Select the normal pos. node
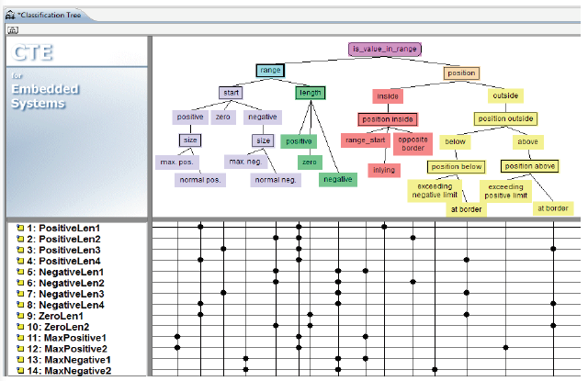Viewport: 588px width, 381px height. (200, 180)
